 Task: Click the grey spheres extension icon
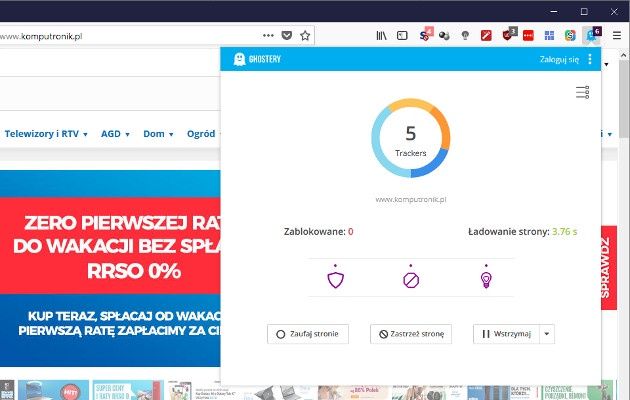444,36
